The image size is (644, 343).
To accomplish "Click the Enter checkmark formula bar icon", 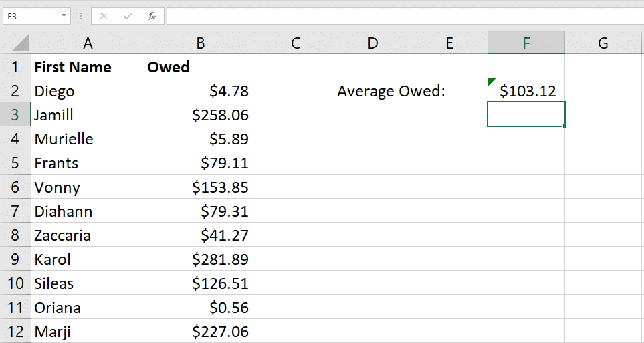I will coord(128,16).
